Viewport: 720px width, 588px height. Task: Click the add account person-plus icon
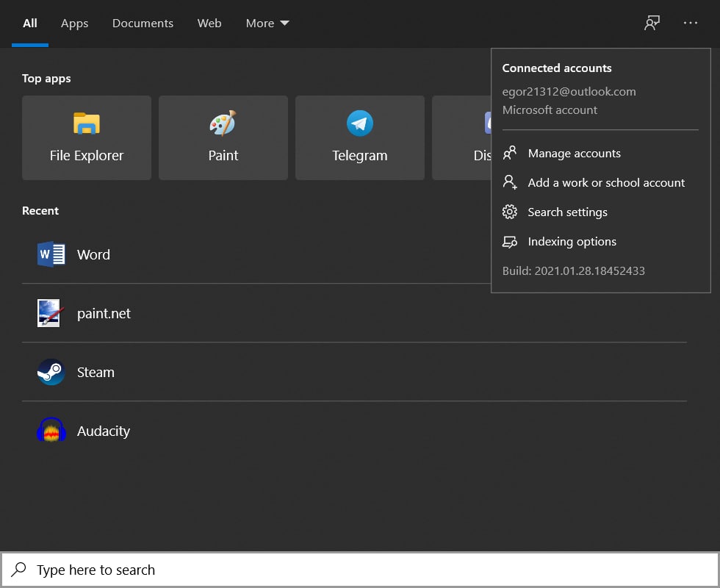tap(509, 182)
